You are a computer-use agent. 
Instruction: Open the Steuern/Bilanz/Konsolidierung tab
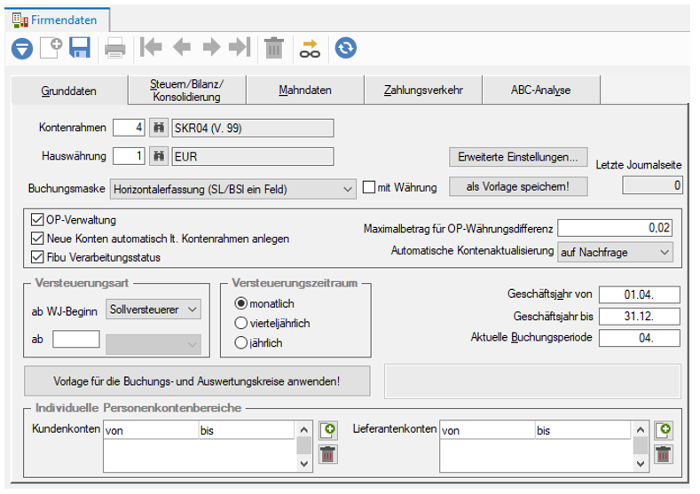click(x=187, y=90)
